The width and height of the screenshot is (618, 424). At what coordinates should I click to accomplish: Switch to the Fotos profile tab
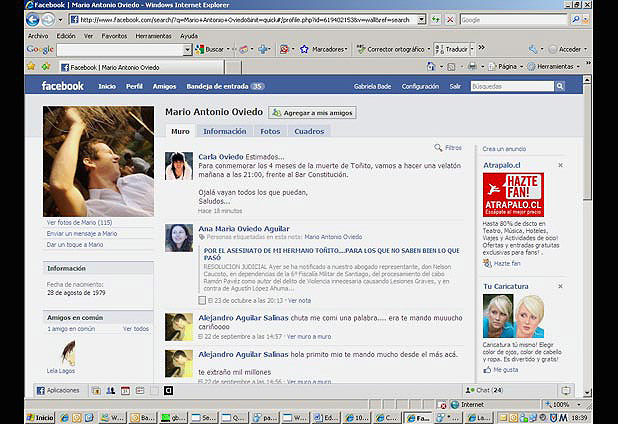coord(270,131)
